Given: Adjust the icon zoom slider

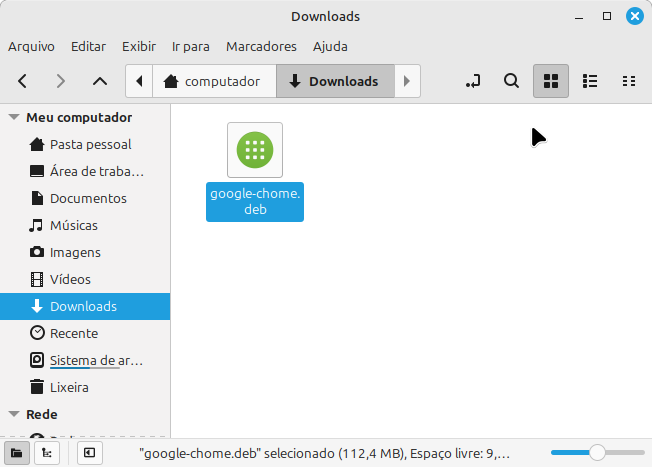Looking at the screenshot, I should [597, 453].
